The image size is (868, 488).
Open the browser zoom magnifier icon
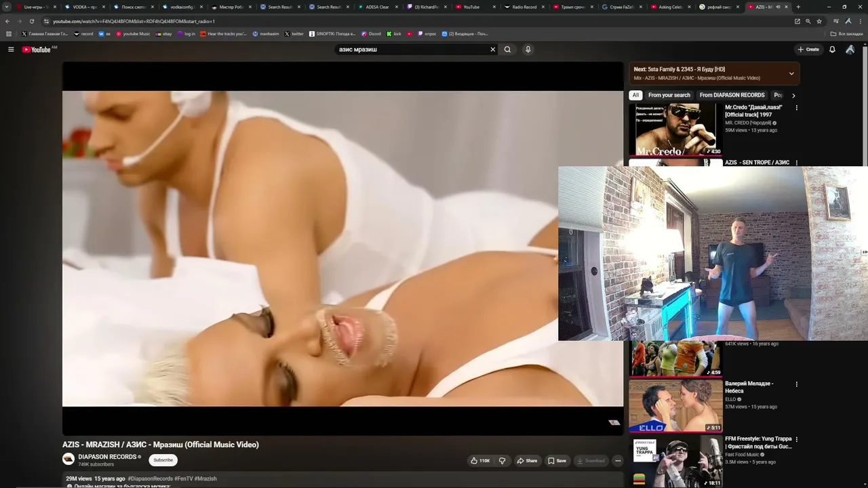point(808,21)
